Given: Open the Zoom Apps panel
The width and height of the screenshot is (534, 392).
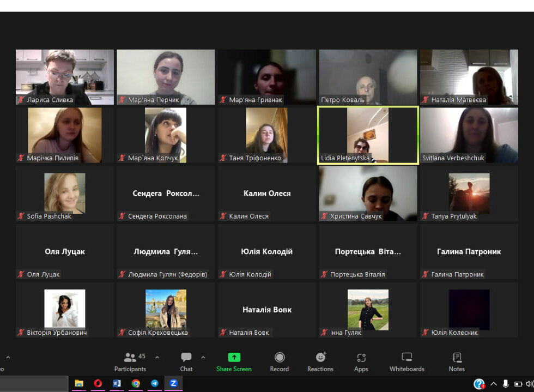Looking at the screenshot, I should point(361,362).
